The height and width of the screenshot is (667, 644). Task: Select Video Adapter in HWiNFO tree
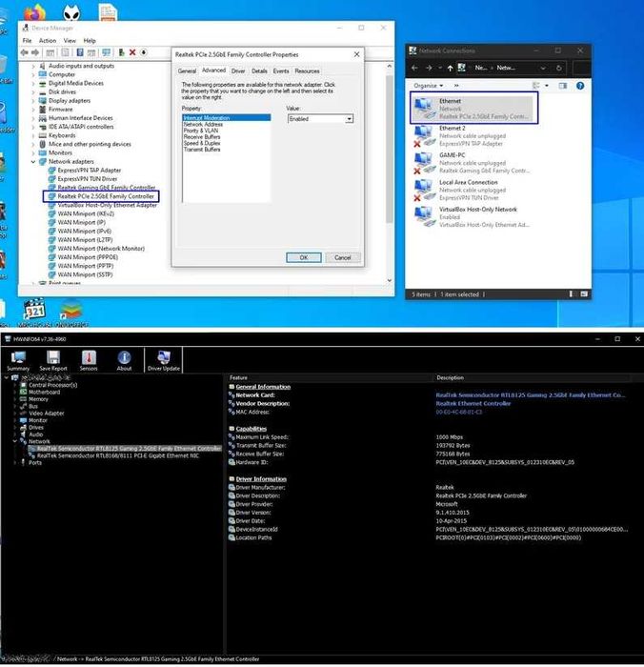(47, 414)
